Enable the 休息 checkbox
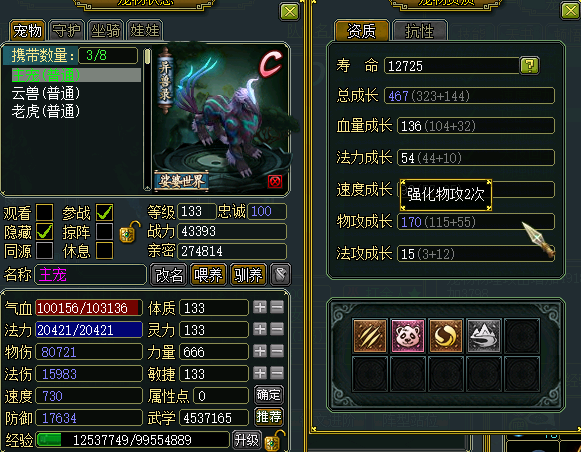Viewport: 581px width, 452px height. [104, 251]
